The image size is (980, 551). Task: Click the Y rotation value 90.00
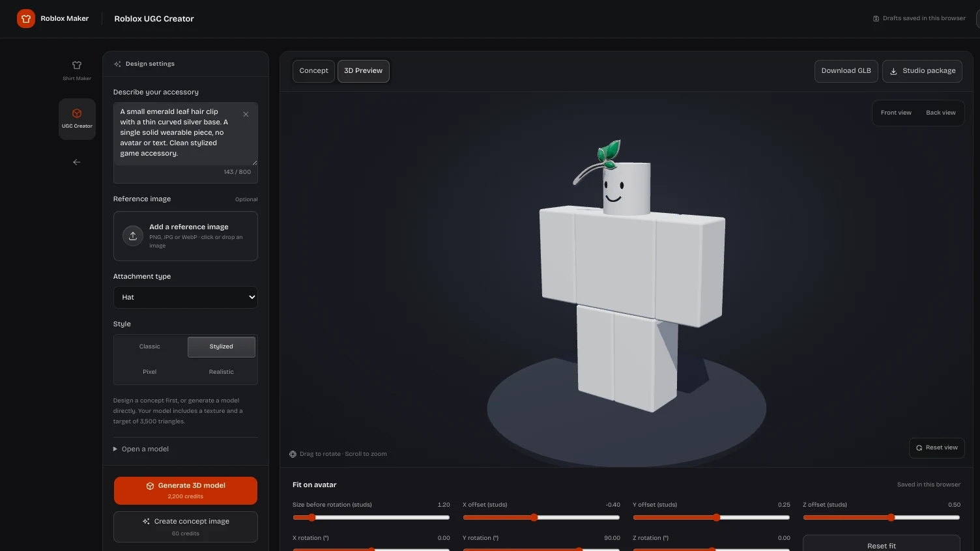coord(612,538)
